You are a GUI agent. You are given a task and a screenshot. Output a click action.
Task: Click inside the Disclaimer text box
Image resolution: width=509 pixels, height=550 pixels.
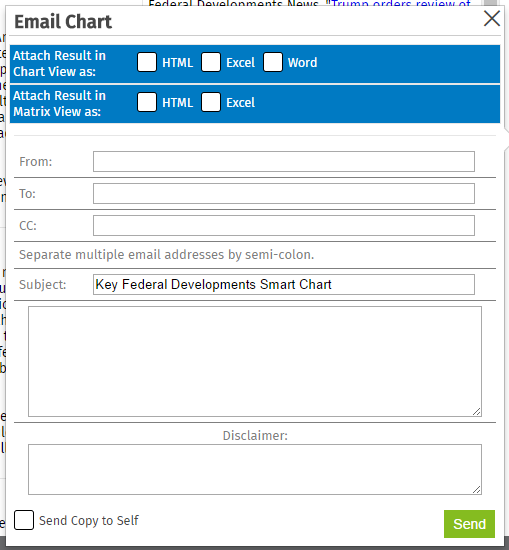[255, 470]
